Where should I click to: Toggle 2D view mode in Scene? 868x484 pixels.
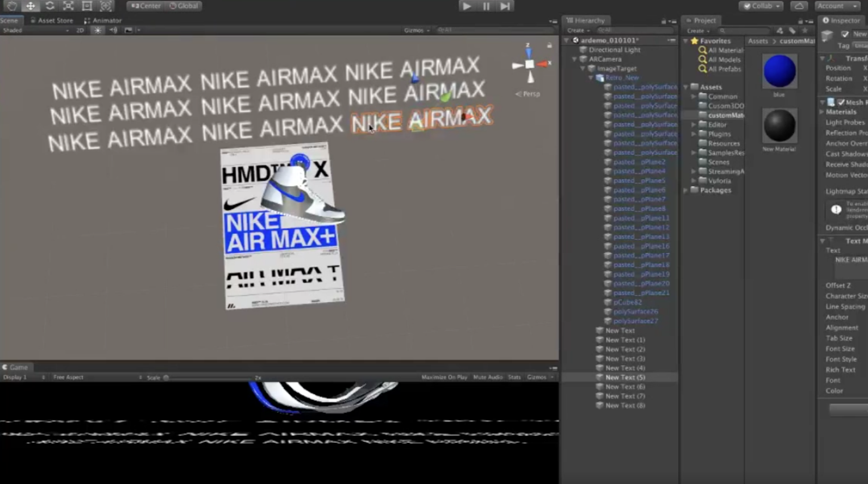pos(80,30)
